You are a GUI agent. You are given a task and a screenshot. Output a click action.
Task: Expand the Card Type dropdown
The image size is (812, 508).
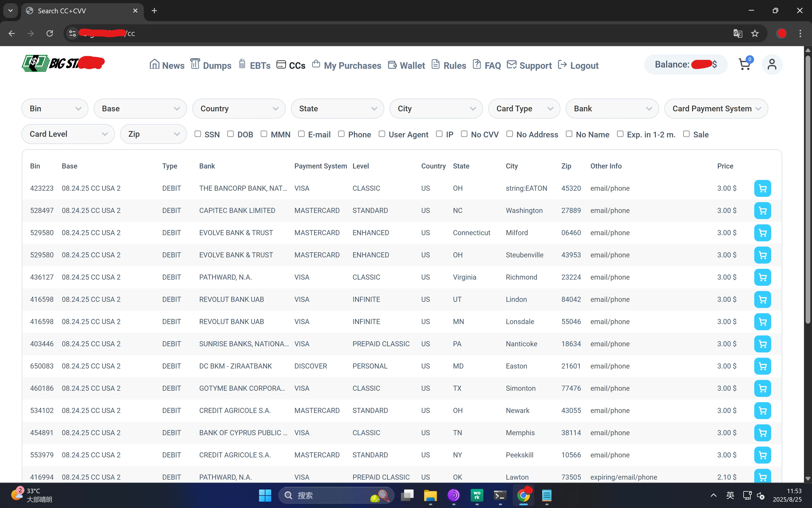[x=524, y=109]
